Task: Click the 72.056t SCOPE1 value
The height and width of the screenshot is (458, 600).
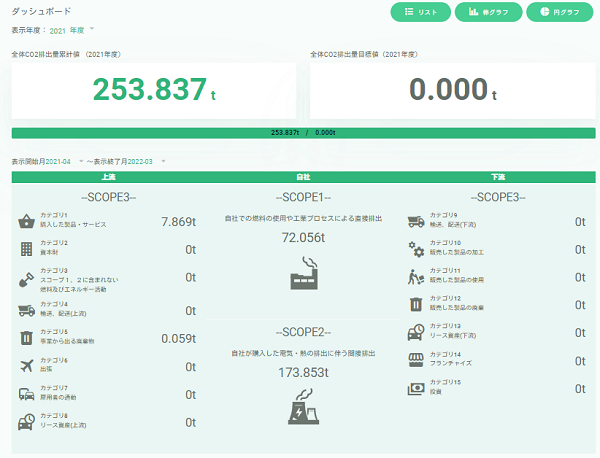Action: click(x=303, y=238)
